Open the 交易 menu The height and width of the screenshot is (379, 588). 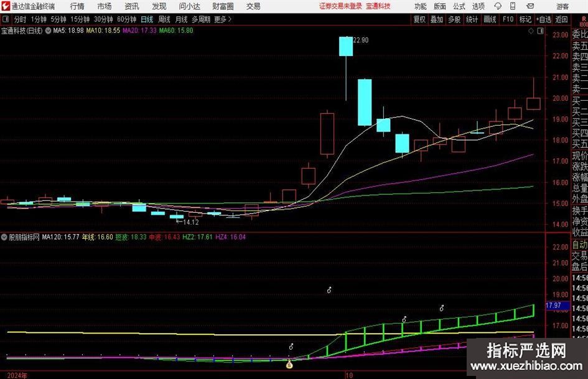253,6
